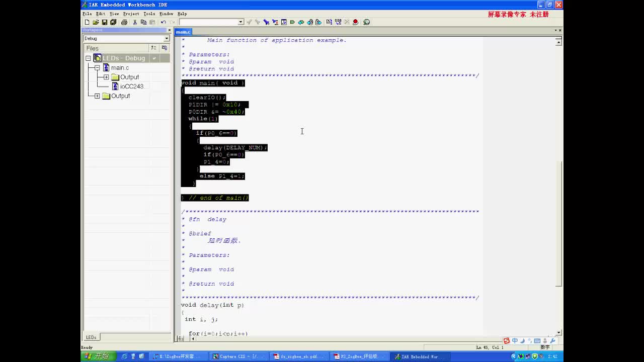644x362 pixels.
Task: Redo the last undone edit
Action: (x=173, y=22)
